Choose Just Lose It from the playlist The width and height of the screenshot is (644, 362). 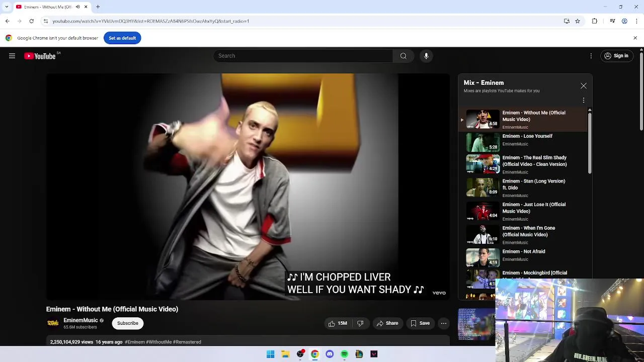(x=523, y=211)
